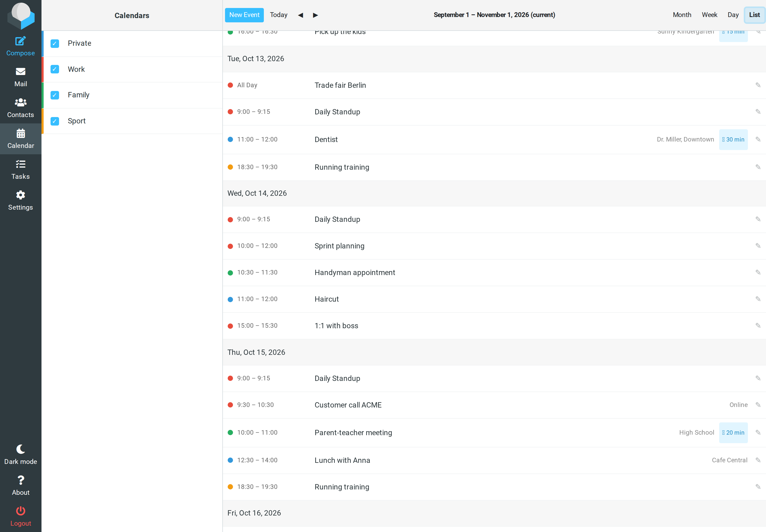This screenshot has width=766, height=532.
Task: Open Tasks in the sidebar
Action: (20, 170)
